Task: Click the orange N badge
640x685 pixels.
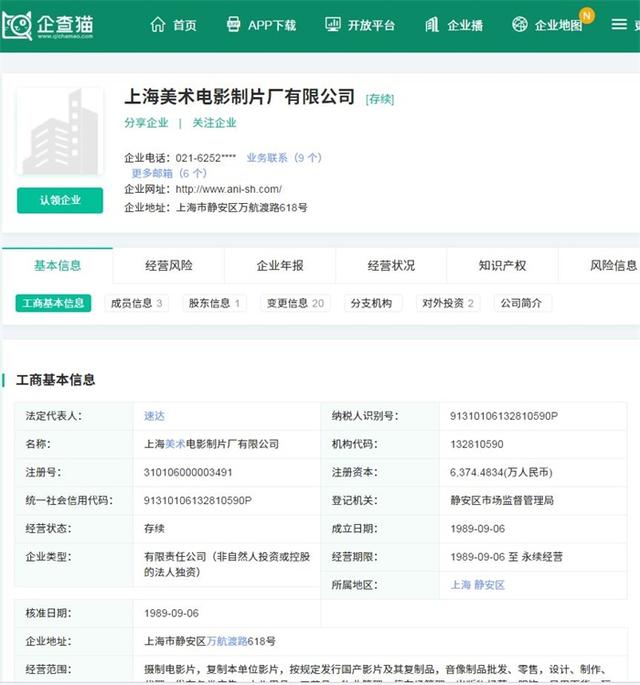Action: [x=587, y=16]
